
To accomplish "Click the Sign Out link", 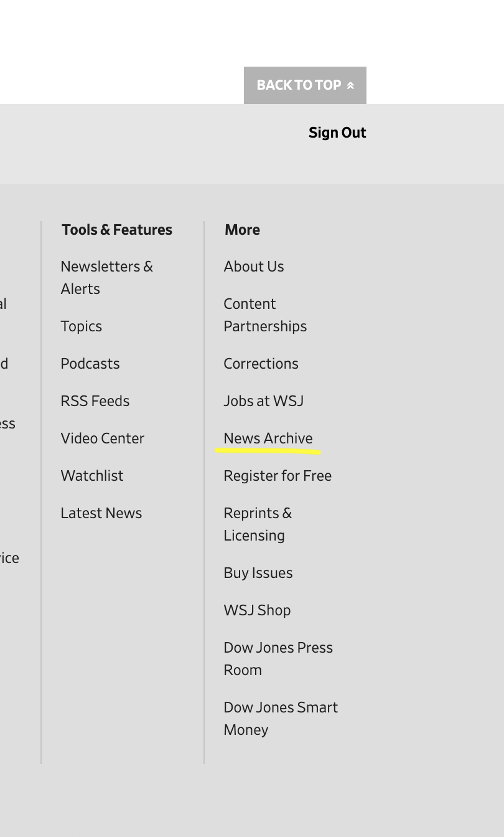I will point(337,133).
